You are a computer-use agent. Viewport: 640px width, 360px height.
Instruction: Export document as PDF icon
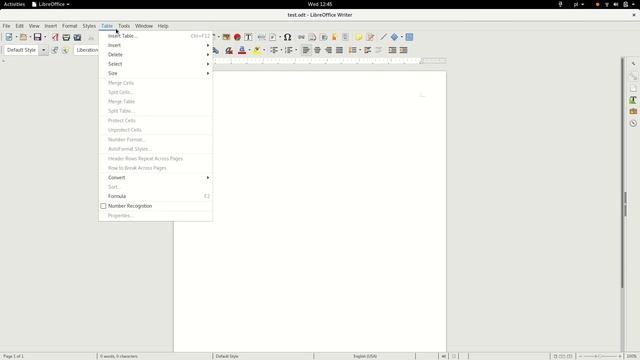click(55, 37)
